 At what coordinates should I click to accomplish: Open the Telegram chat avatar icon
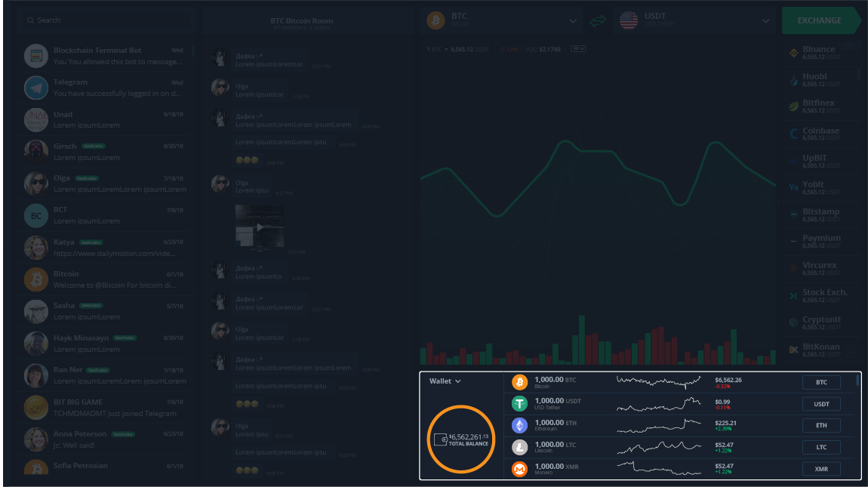(x=36, y=88)
